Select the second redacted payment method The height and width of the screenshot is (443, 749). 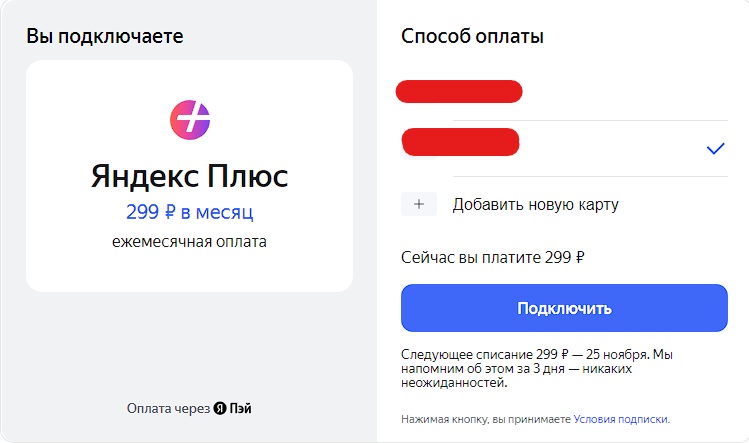[459, 142]
